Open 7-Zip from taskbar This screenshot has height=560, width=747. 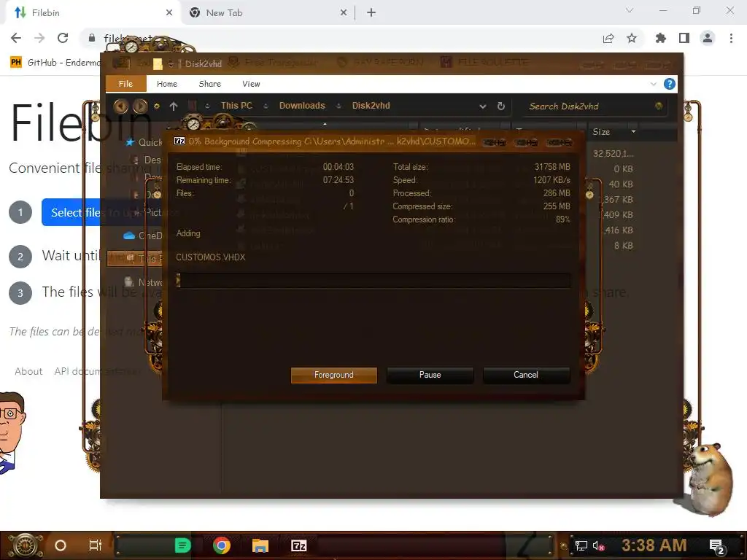pyautogui.click(x=298, y=545)
